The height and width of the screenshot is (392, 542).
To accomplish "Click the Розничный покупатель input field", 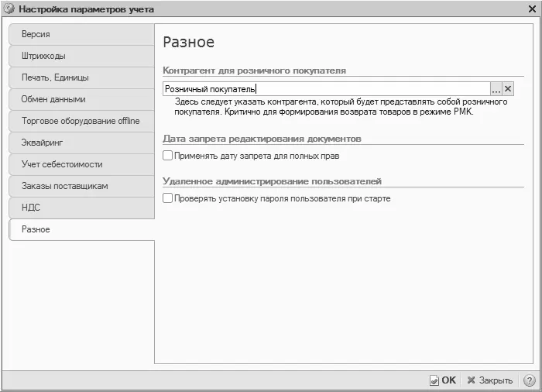I will pos(326,89).
